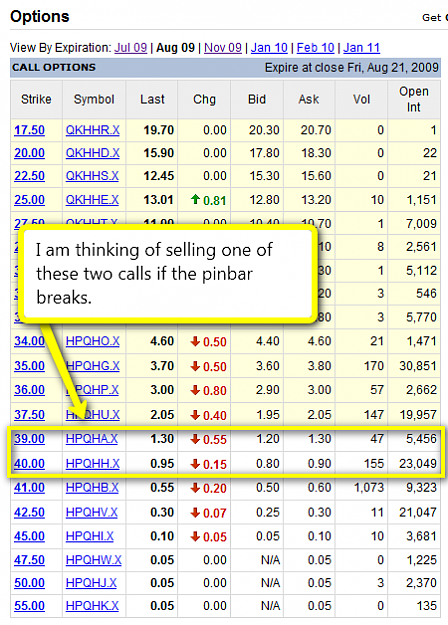Screen dimensions: 448x625
Task: Click the red down arrow beside 0.40
Action: pos(195,415)
